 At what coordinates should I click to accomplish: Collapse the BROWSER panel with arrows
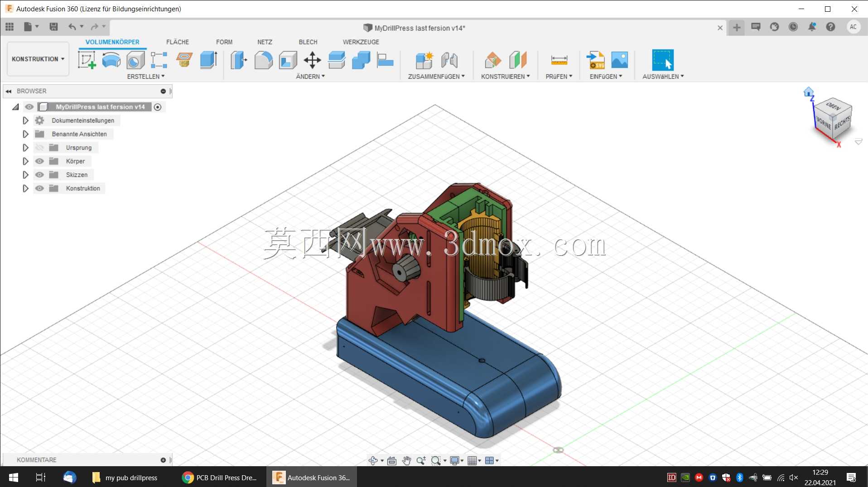(x=9, y=91)
